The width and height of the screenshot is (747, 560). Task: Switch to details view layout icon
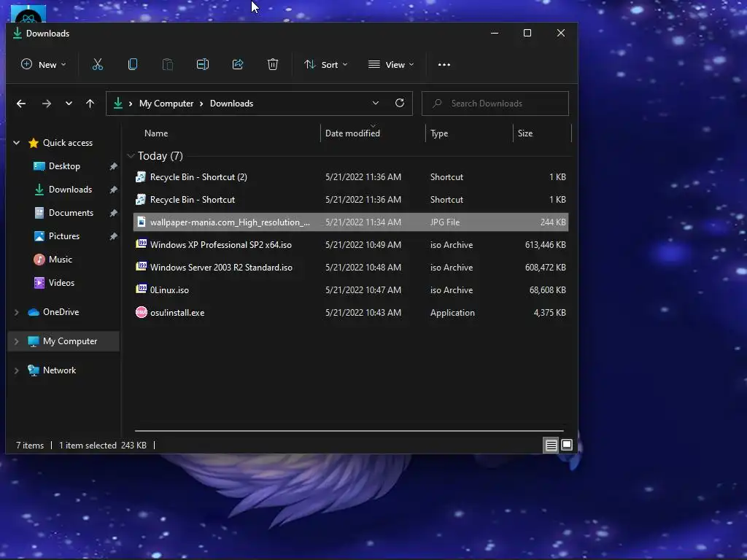click(551, 446)
